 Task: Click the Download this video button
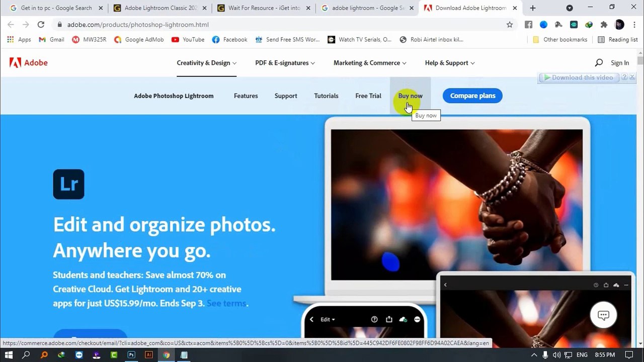579,77
